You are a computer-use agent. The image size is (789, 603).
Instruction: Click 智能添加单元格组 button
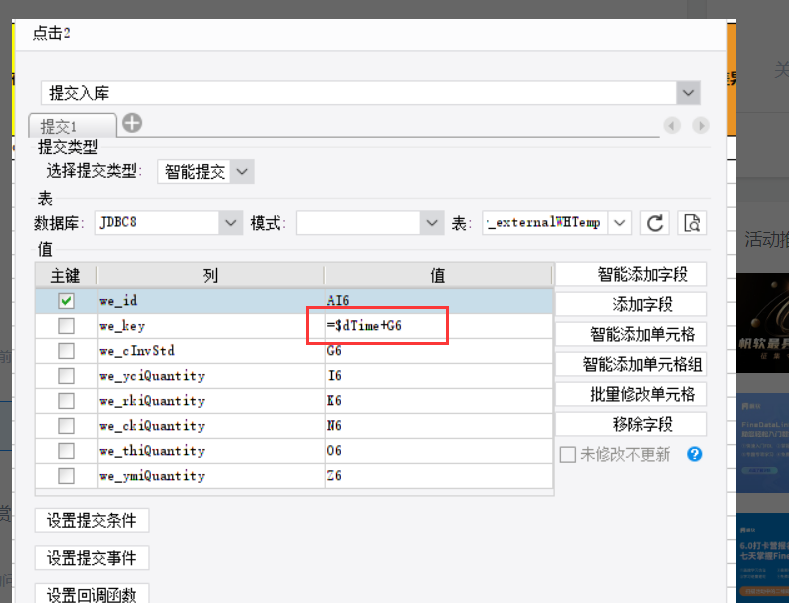pyautogui.click(x=631, y=364)
